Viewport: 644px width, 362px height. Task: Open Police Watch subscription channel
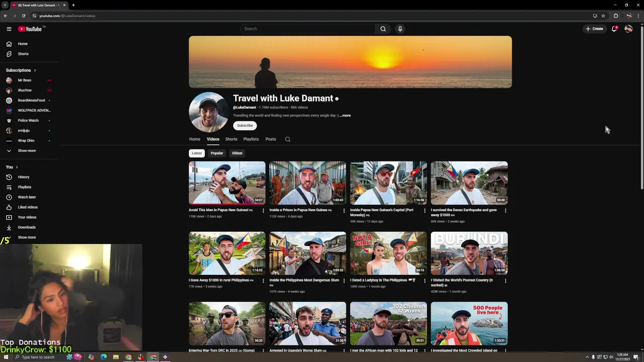(28, 120)
